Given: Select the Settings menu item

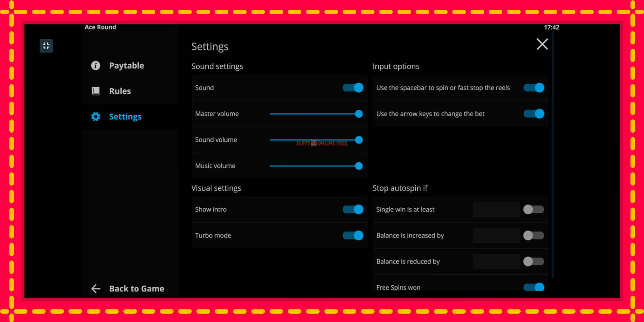Looking at the screenshot, I should coord(130,117).
